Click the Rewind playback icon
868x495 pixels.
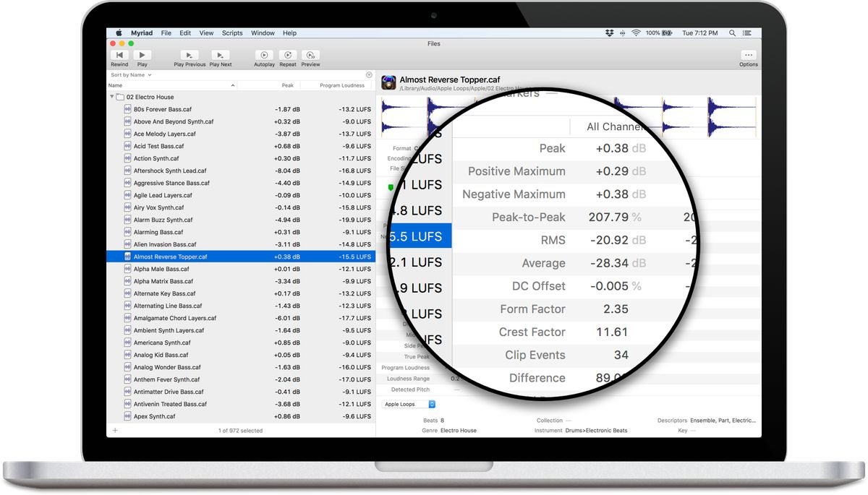(119, 56)
